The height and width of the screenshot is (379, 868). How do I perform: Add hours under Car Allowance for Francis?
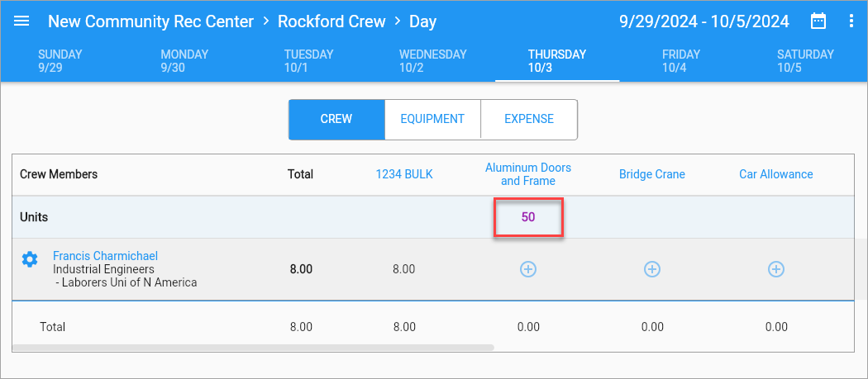[776, 269]
